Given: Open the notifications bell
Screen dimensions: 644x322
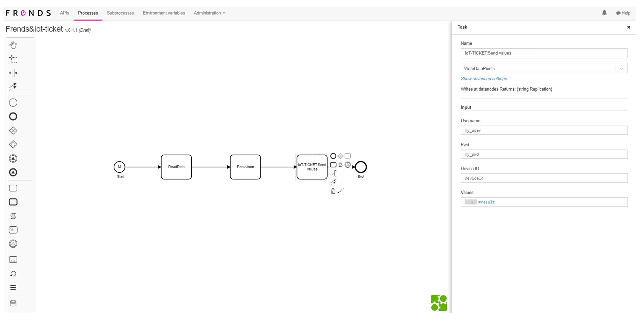Looking at the screenshot, I should tap(604, 13).
